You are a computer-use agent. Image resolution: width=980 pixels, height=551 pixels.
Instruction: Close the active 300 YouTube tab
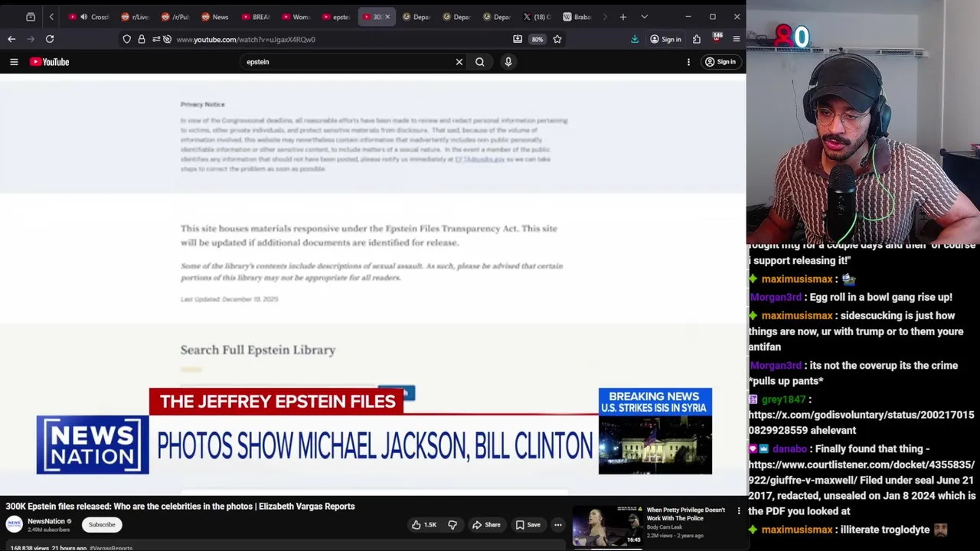tap(387, 17)
